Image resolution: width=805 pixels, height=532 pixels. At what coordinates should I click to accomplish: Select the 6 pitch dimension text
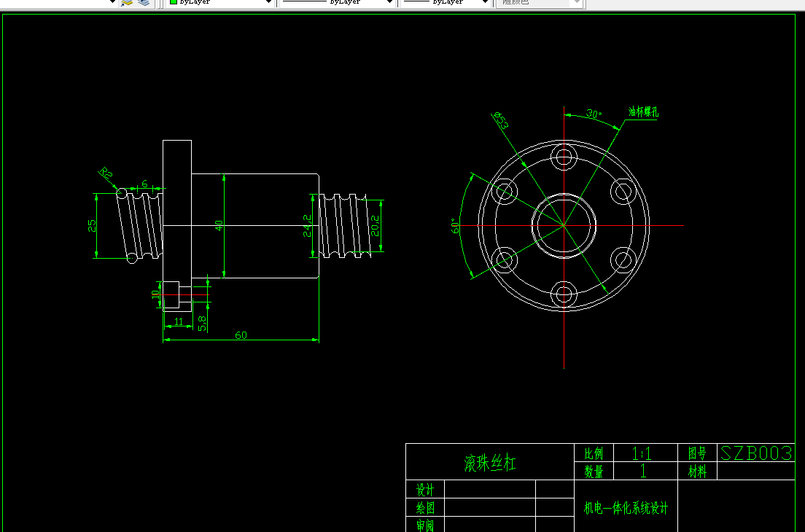coord(145,183)
